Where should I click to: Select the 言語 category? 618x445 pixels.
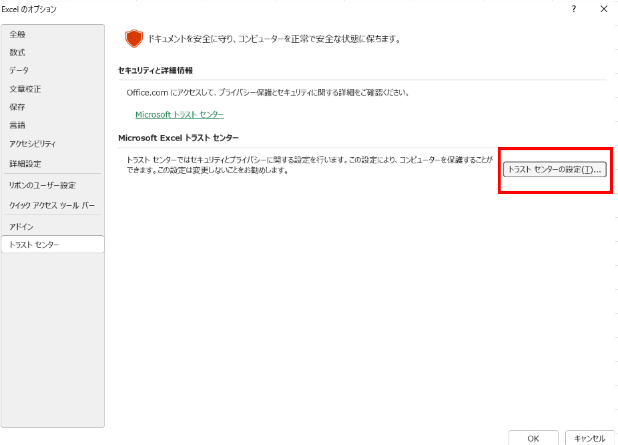(52, 125)
